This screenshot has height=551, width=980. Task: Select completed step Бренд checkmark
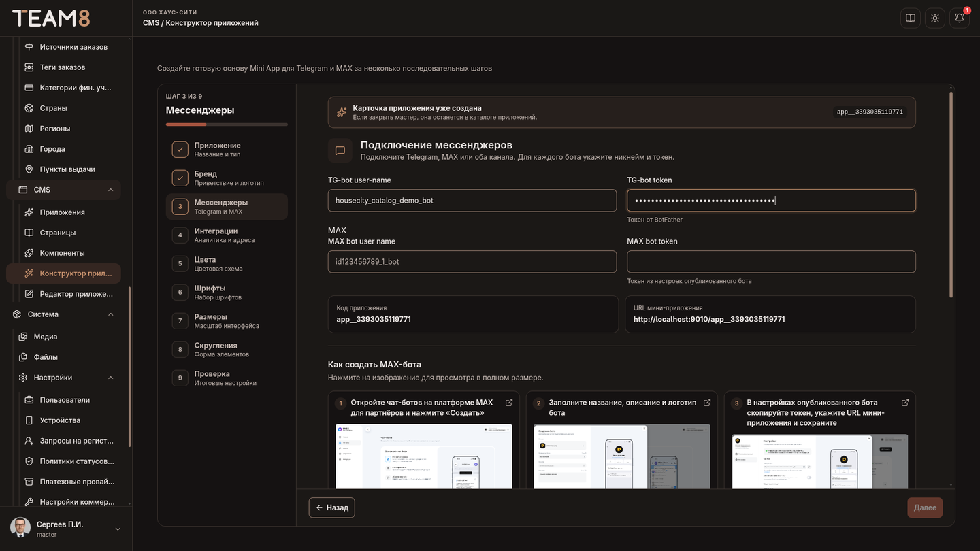pos(180,178)
